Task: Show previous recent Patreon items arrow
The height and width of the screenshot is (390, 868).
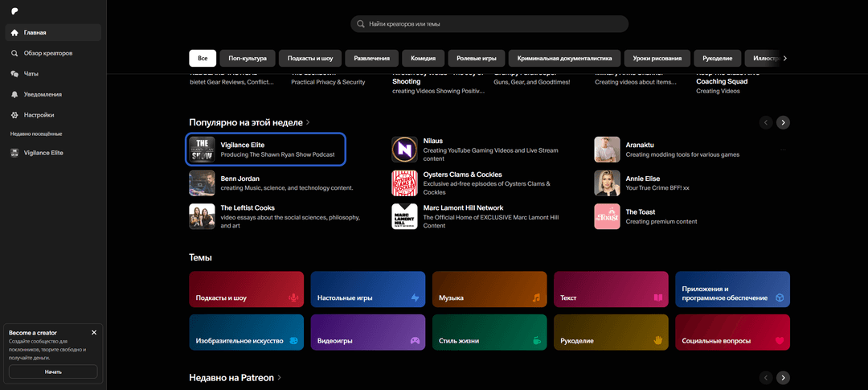Action: (x=766, y=378)
